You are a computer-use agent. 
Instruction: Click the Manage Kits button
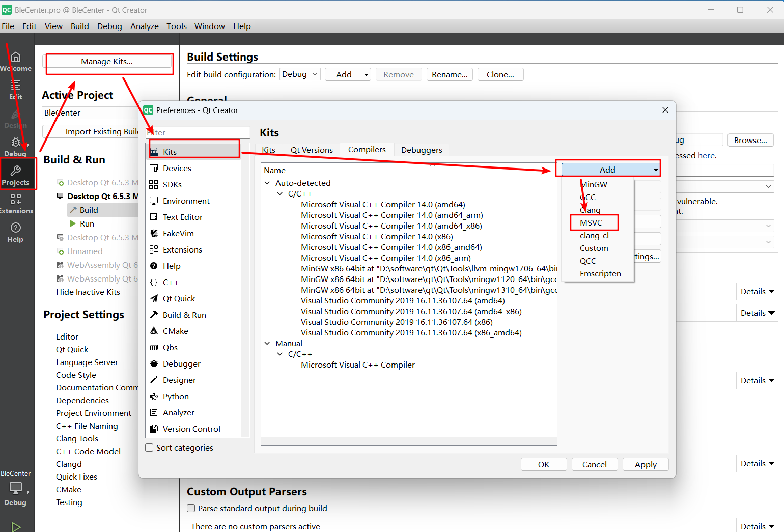(x=109, y=61)
